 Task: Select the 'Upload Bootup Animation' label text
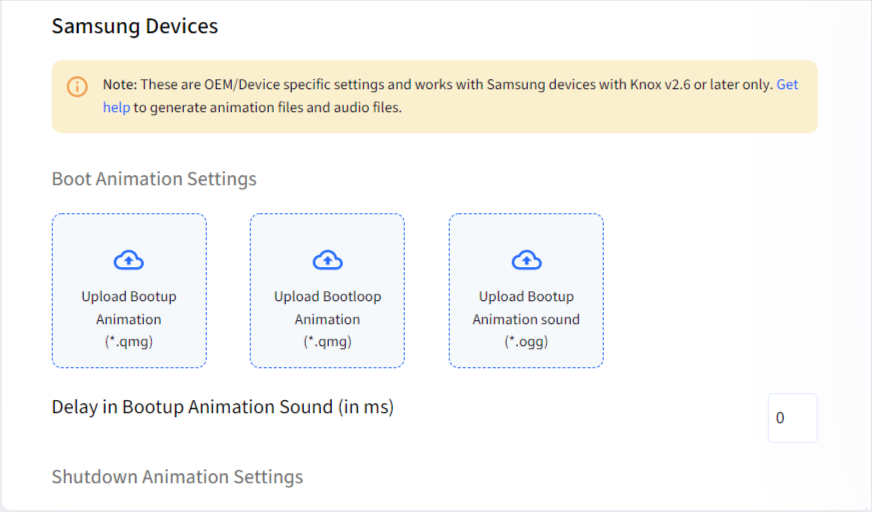129,308
